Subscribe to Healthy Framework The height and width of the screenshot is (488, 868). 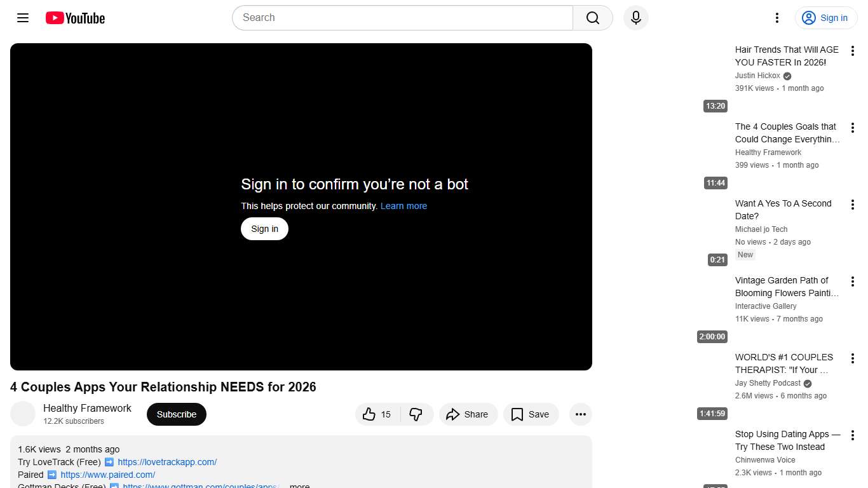pyautogui.click(x=176, y=414)
